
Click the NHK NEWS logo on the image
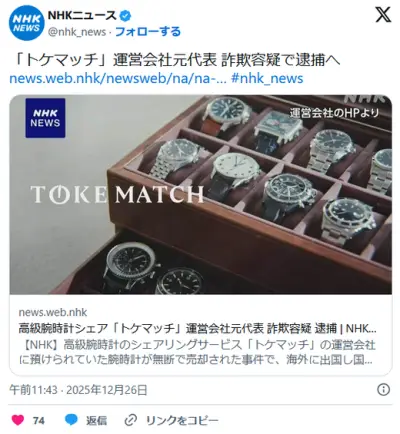[45, 118]
